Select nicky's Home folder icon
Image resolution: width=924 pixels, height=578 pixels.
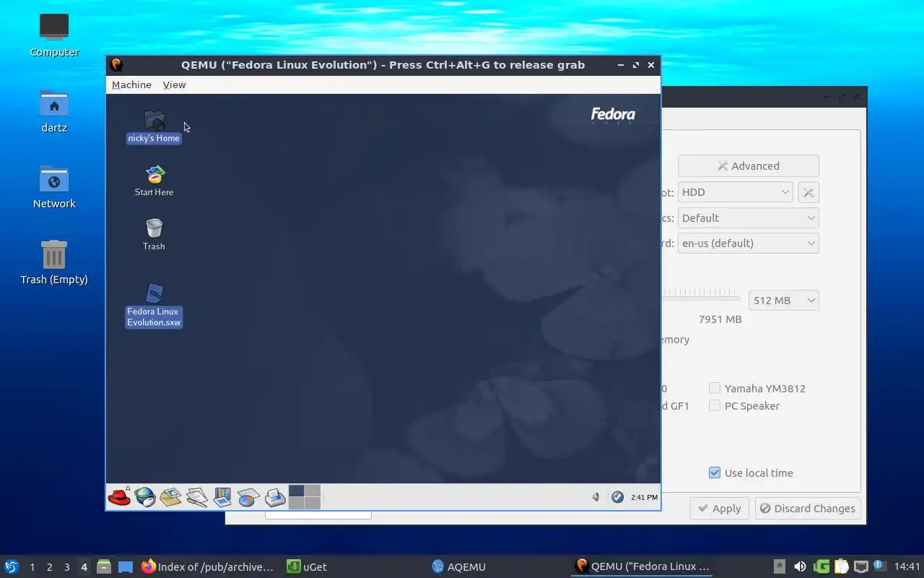pos(154,127)
